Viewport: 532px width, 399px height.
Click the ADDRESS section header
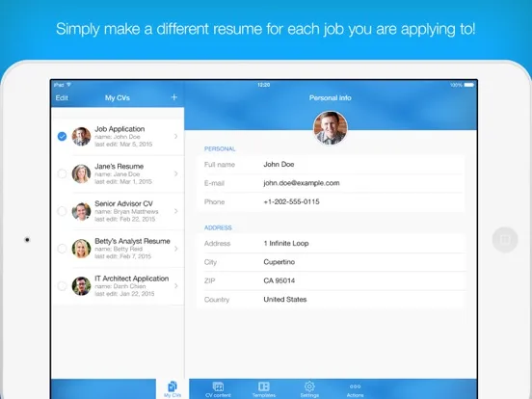[218, 227]
